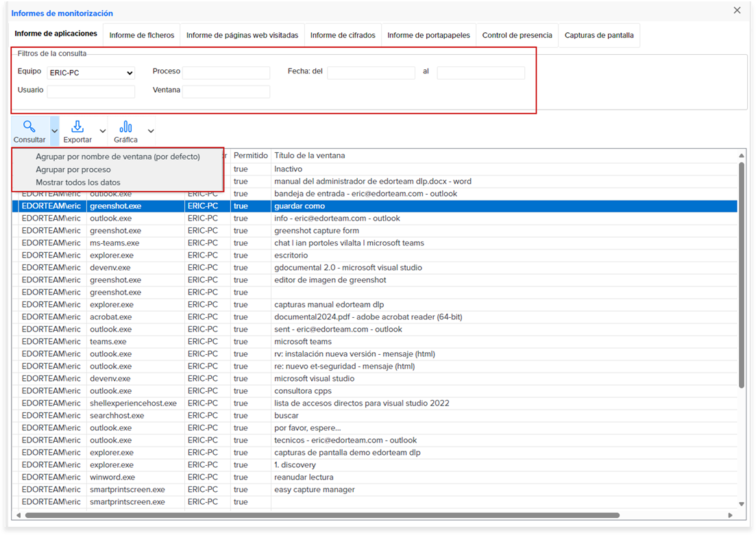
Task: Click the Permitido column header
Action: point(250,155)
